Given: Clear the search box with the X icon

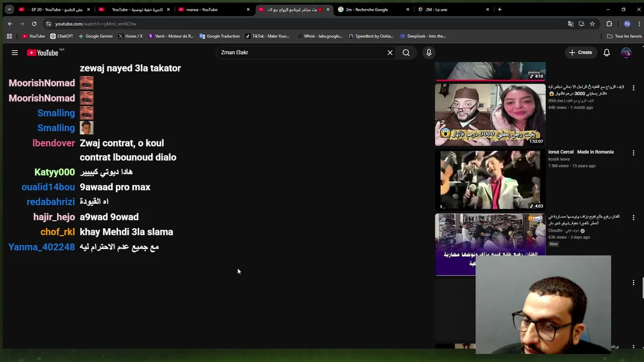Looking at the screenshot, I should click(390, 52).
